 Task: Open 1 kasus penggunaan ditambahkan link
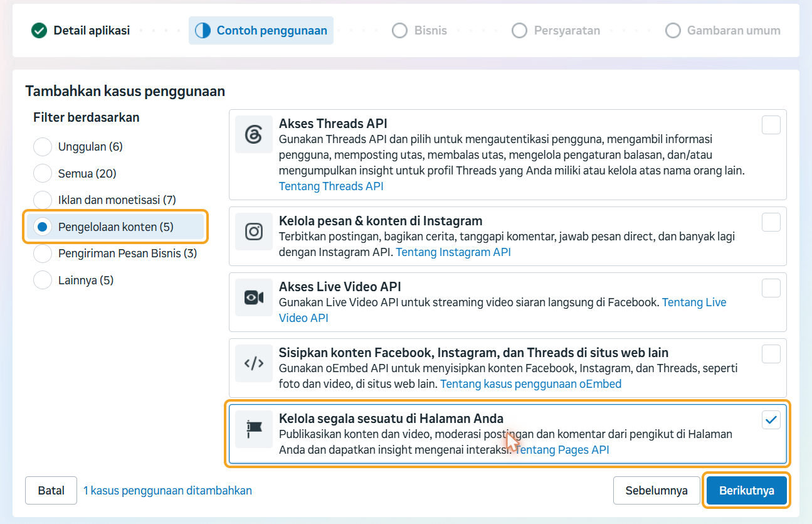pyautogui.click(x=167, y=490)
